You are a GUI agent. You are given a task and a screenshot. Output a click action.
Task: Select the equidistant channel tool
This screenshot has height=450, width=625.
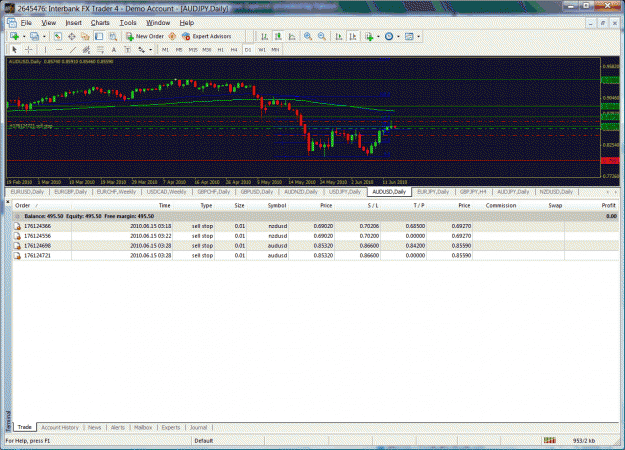tap(86, 50)
